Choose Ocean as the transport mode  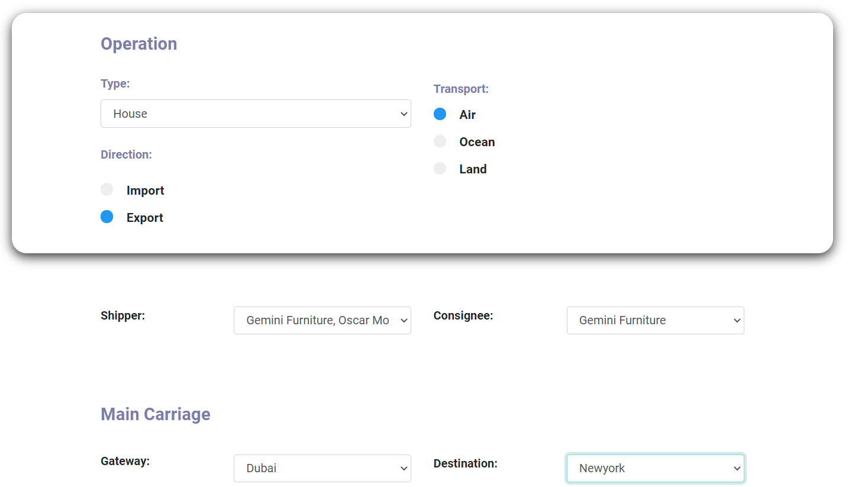pos(440,141)
